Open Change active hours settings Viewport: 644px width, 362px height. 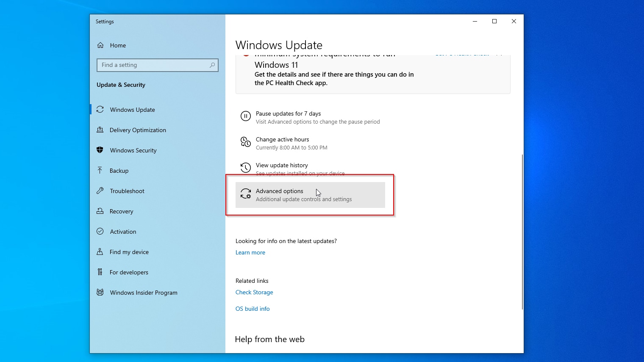tap(282, 139)
